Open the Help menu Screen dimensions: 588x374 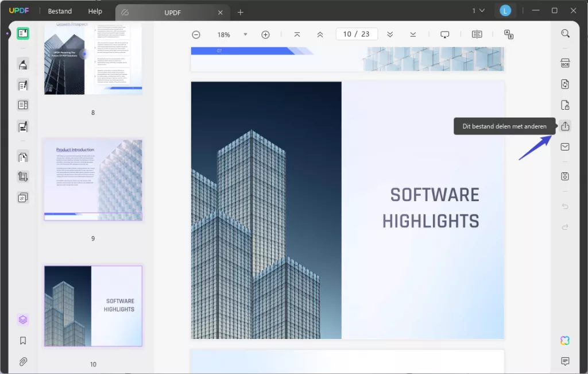pyautogui.click(x=95, y=11)
